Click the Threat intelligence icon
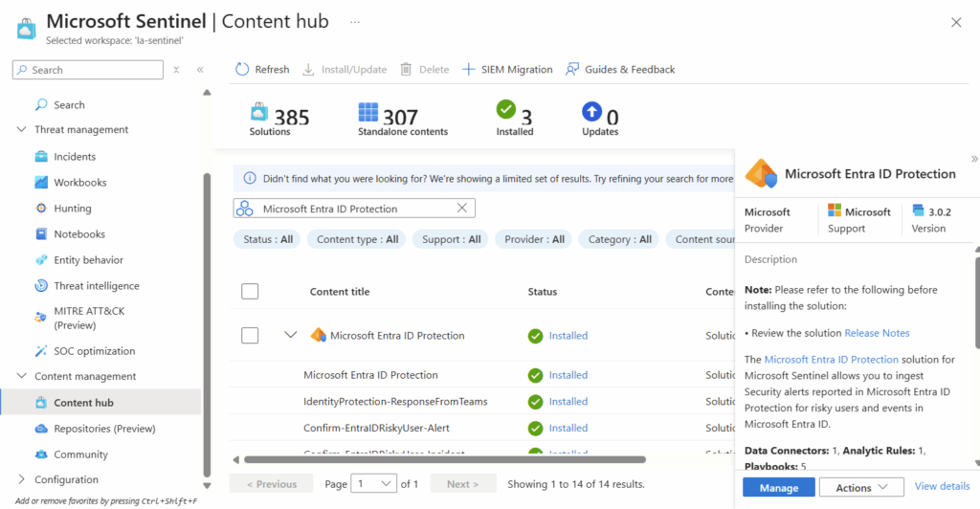Screen dimensions: 980x509 (41, 285)
